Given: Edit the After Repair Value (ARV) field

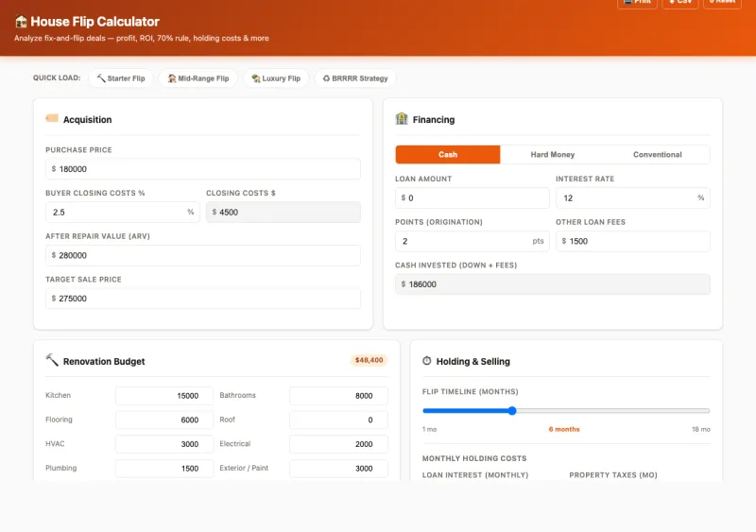Looking at the screenshot, I should point(203,255).
